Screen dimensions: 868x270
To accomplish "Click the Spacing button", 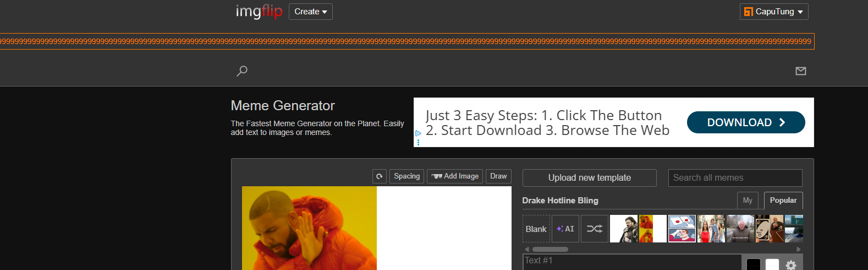I will point(406,176).
